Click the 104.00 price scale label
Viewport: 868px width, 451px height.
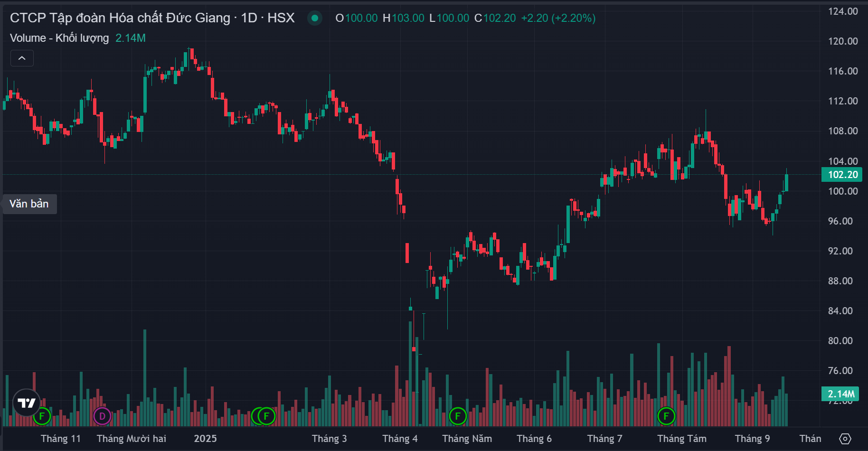843,161
